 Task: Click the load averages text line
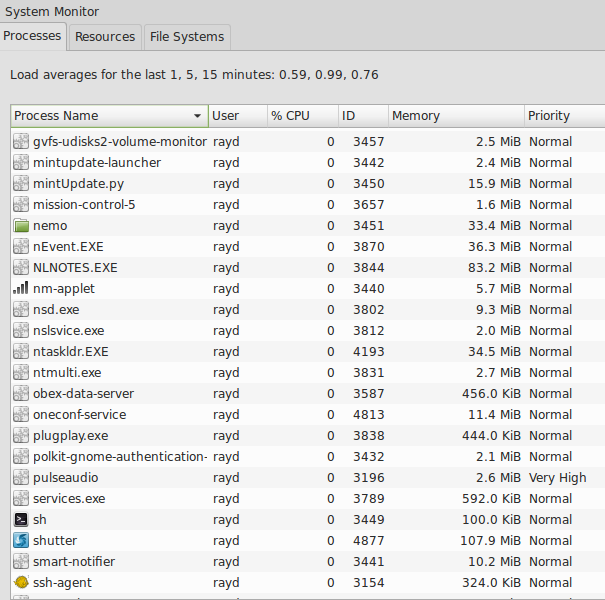(x=194, y=74)
